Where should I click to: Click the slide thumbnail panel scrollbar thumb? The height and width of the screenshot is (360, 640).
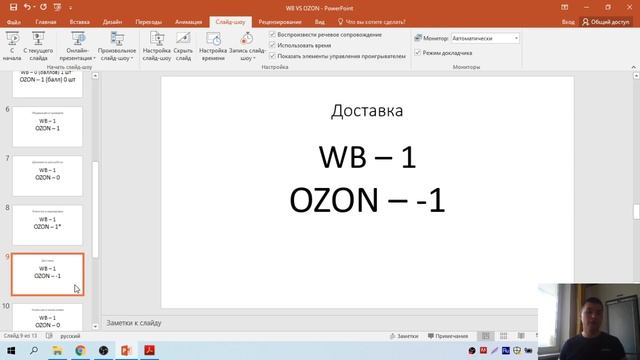tap(95, 210)
